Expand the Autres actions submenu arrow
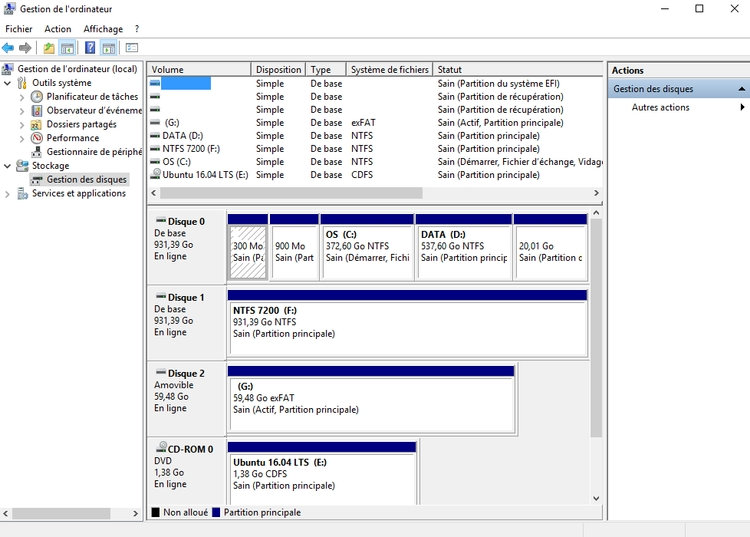The height and width of the screenshot is (537, 750). [742, 108]
